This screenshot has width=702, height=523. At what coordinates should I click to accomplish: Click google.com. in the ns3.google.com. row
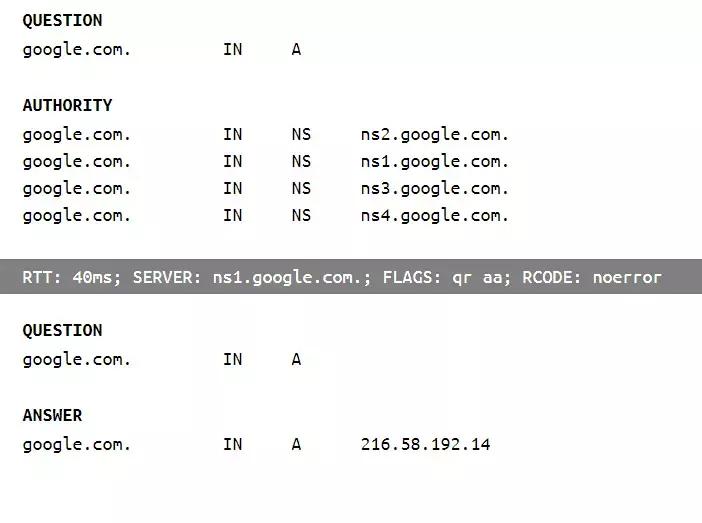[x=77, y=188]
